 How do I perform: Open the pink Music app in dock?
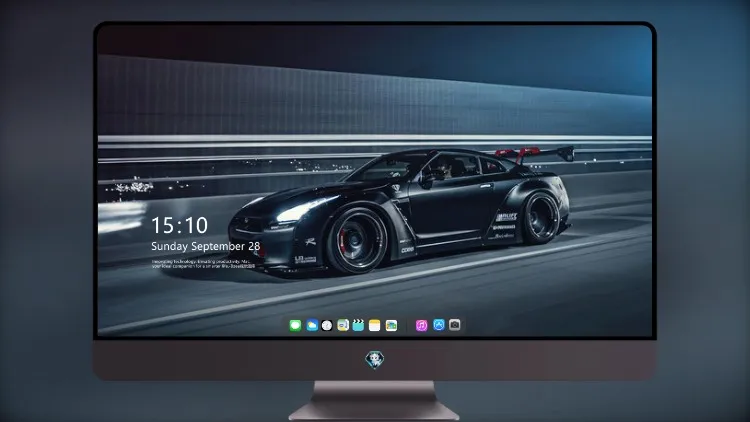(x=421, y=326)
